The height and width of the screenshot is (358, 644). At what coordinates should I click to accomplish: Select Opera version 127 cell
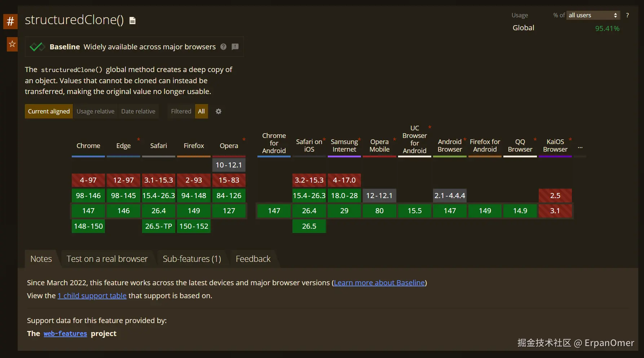click(x=229, y=211)
